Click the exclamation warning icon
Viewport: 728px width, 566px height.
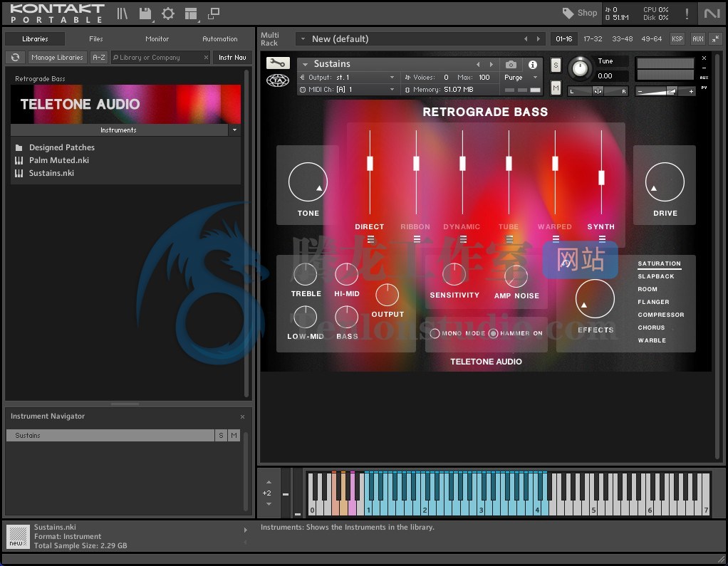[687, 14]
